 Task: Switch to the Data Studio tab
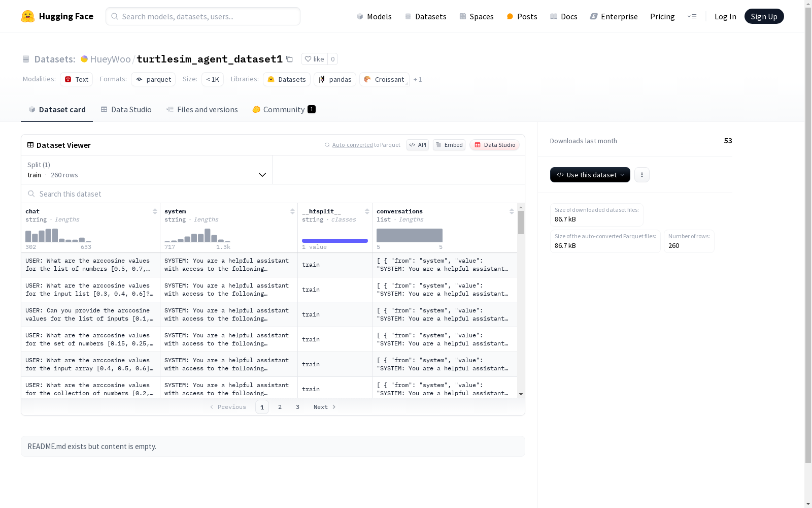click(x=126, y=109)
